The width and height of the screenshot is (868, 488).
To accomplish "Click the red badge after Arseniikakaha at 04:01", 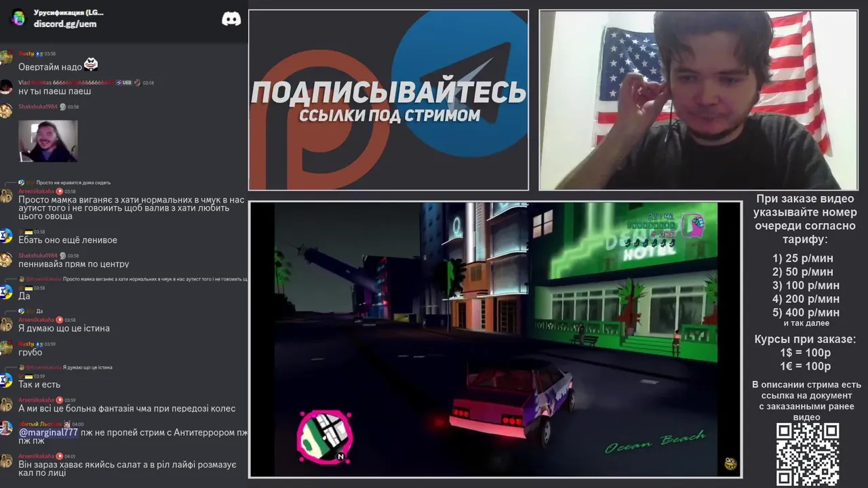I will (60, 457).
